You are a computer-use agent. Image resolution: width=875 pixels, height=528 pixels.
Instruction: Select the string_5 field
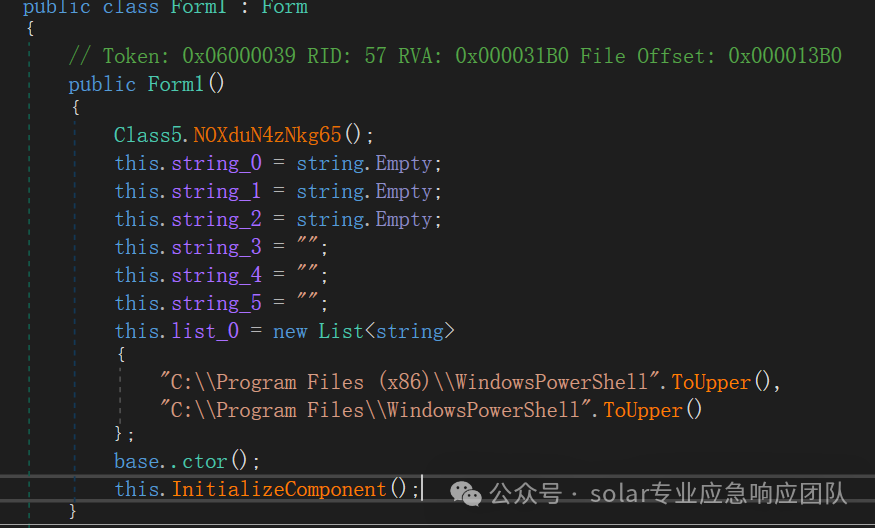click(217, 303)
